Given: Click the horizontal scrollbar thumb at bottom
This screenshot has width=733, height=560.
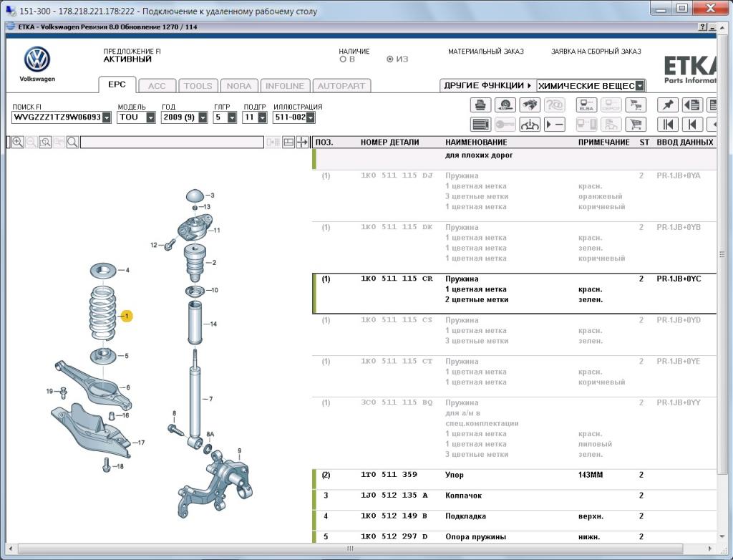Looking at the screenshot, I should (x=350, y=549).
